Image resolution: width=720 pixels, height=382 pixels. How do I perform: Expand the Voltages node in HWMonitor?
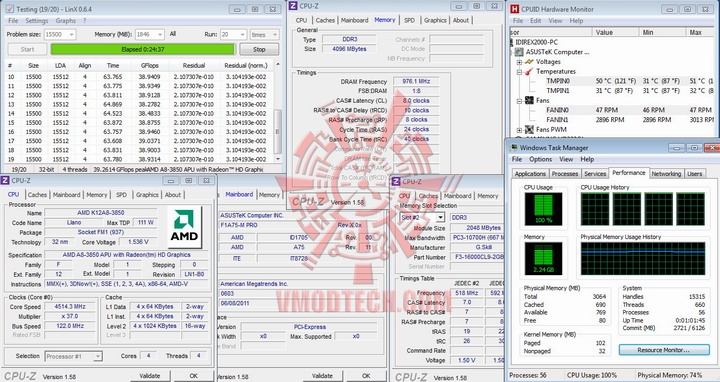pyautogui.click(x=519, y=62)
